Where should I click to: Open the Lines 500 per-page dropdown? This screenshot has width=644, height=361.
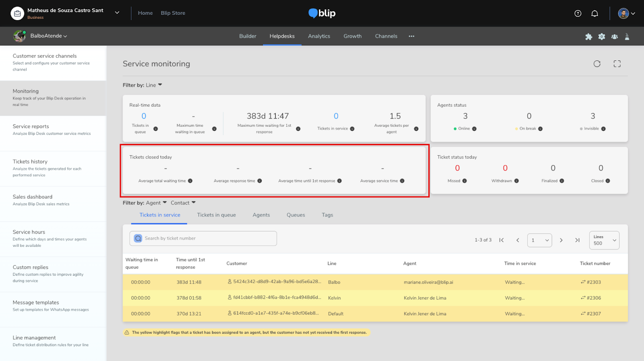[x=604, y=240]
